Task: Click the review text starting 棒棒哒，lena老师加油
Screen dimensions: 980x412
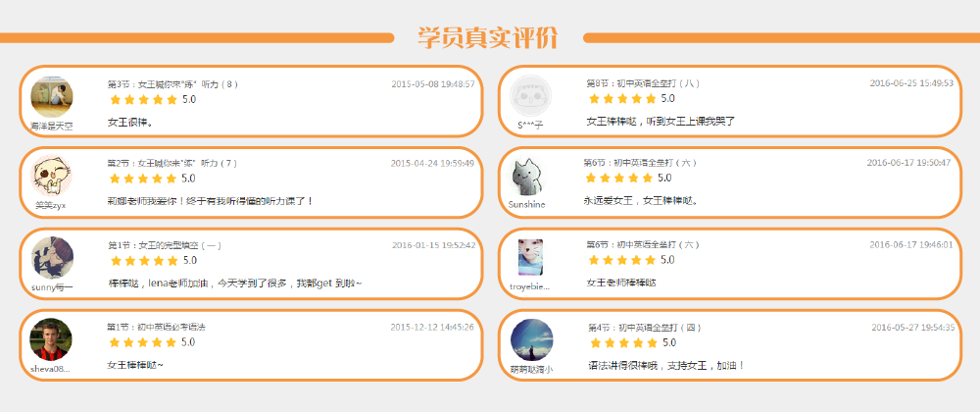Action: [x=235, y=283]
